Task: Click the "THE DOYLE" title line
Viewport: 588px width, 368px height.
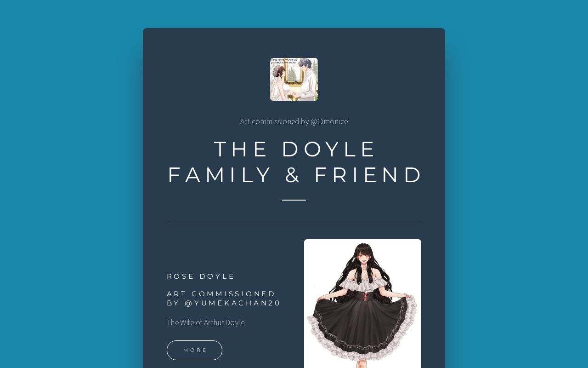Action: pyautogui.click(x=295, y=149)
